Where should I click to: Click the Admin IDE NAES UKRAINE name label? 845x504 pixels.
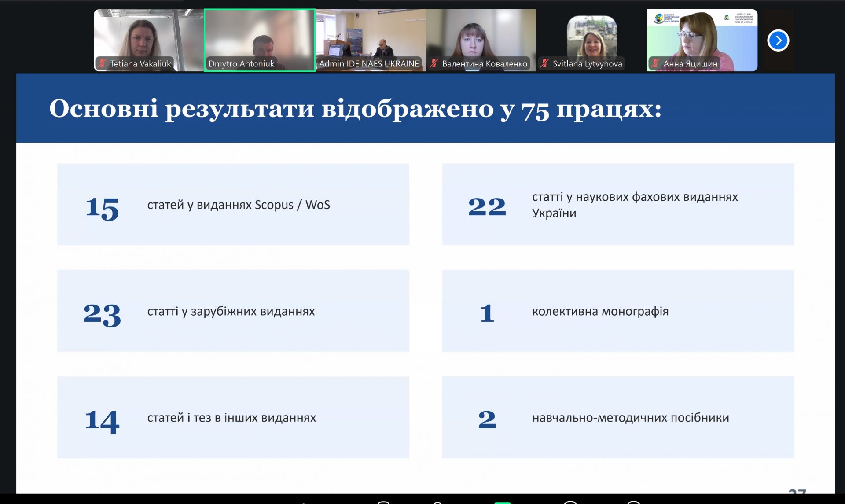coord(369,64)
